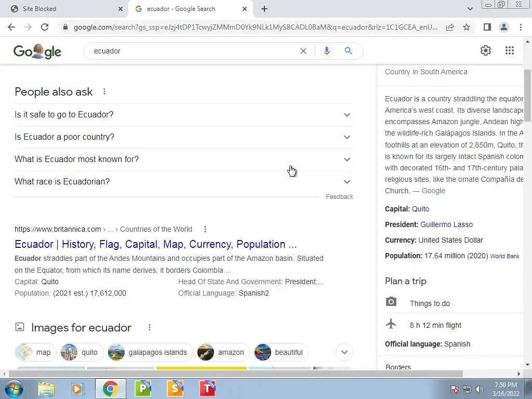532x399 pixels.
Task: Close the Site Blocked tab
Action: (121, 9)
